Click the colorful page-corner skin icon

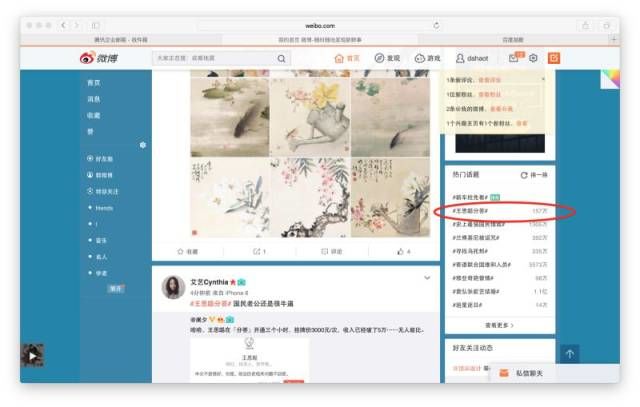pyautogui.click(x=610, y=79)
